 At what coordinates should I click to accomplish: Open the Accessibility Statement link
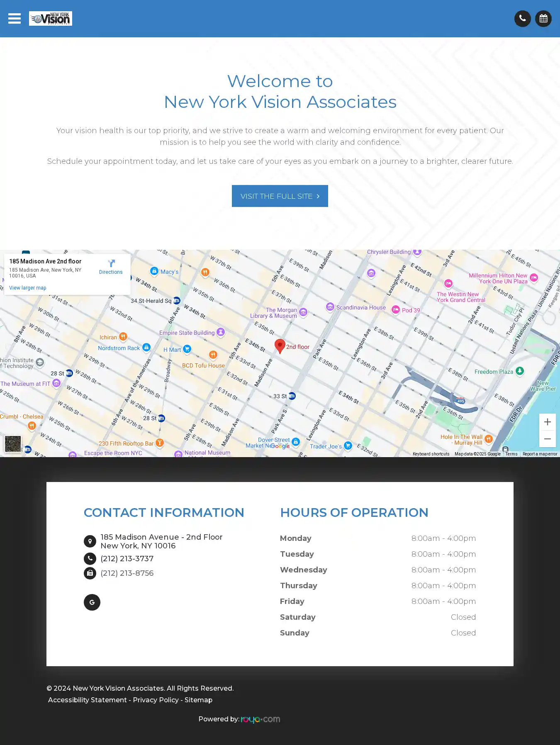point(88,700)
